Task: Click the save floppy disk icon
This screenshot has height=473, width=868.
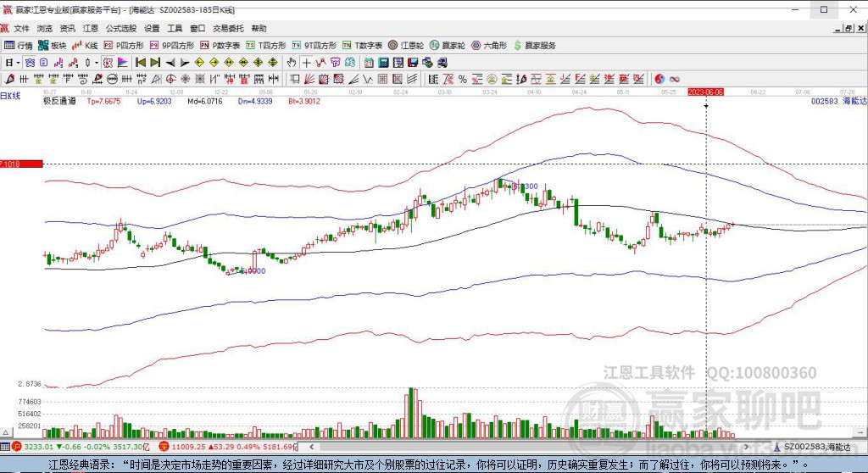Action: click(413, 63)
